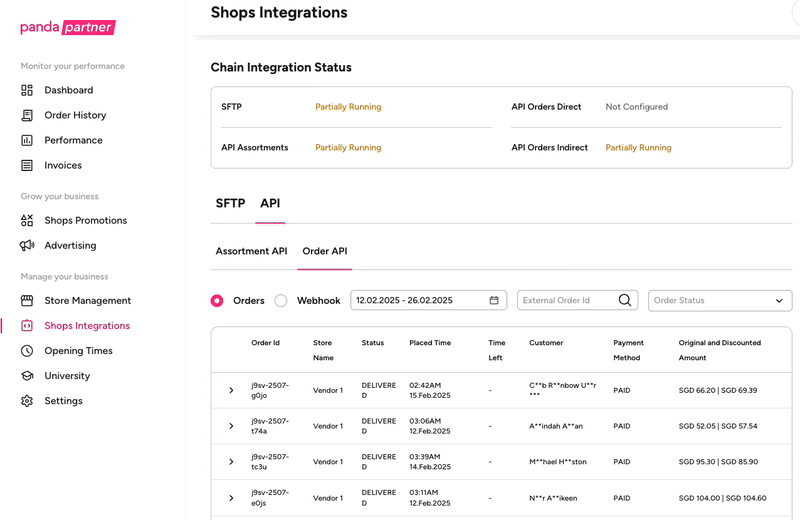
Task: Click the Store Management storefront icon
Action: point(27,300)
